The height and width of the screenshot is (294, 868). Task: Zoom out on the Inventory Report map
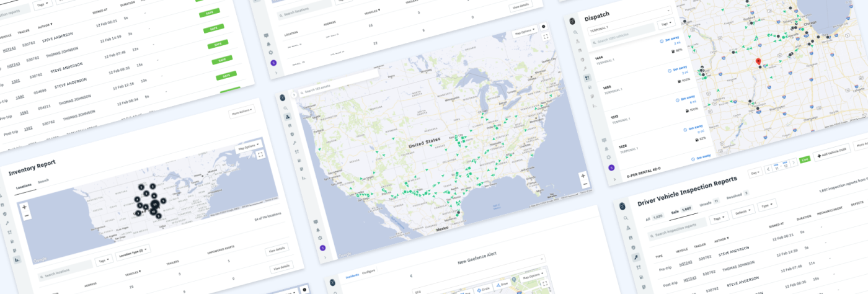[x=27, y=215]
